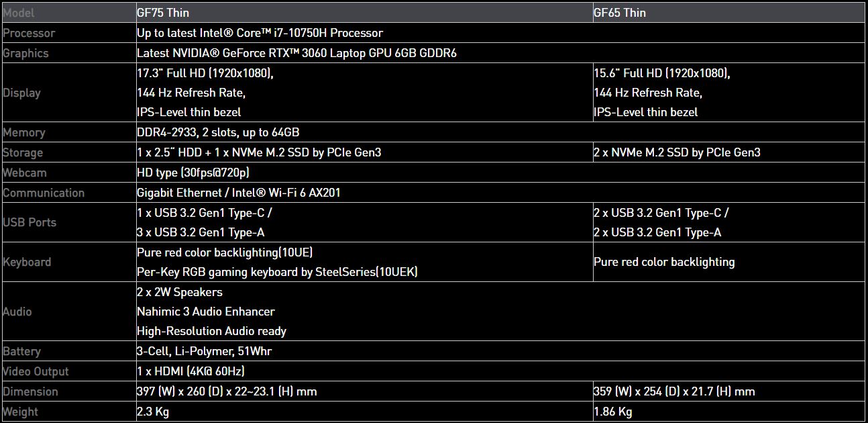Select the '1 x 2.5" HDD + 1 x NVMe' storage text
This screenshot has height=423, width=868.
[259, 152]
